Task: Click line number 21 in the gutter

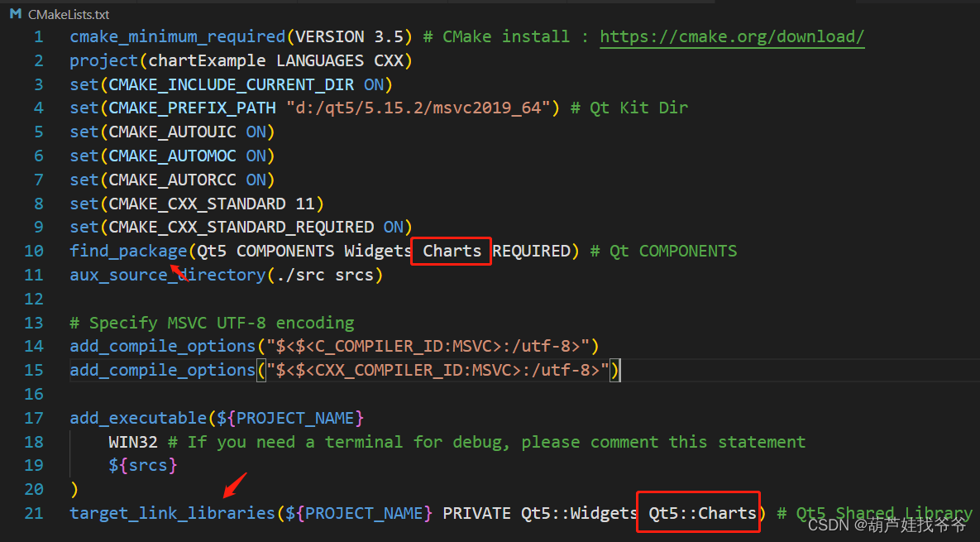Action: pos(33,513)
